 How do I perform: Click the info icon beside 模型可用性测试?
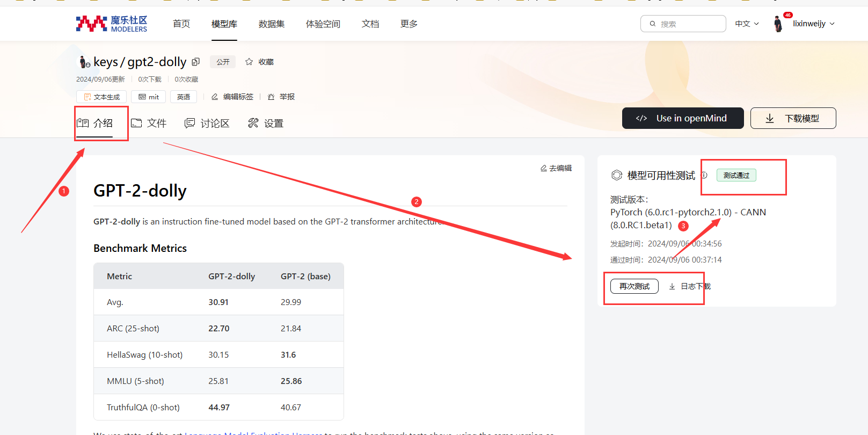704,175
